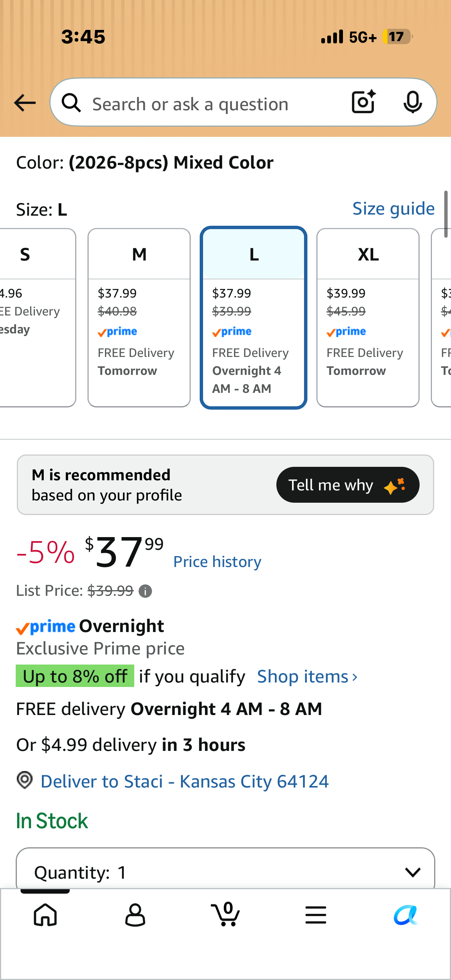Open the Alexa assistant icon
The image size is (451, 980).
tap(406, 915)
